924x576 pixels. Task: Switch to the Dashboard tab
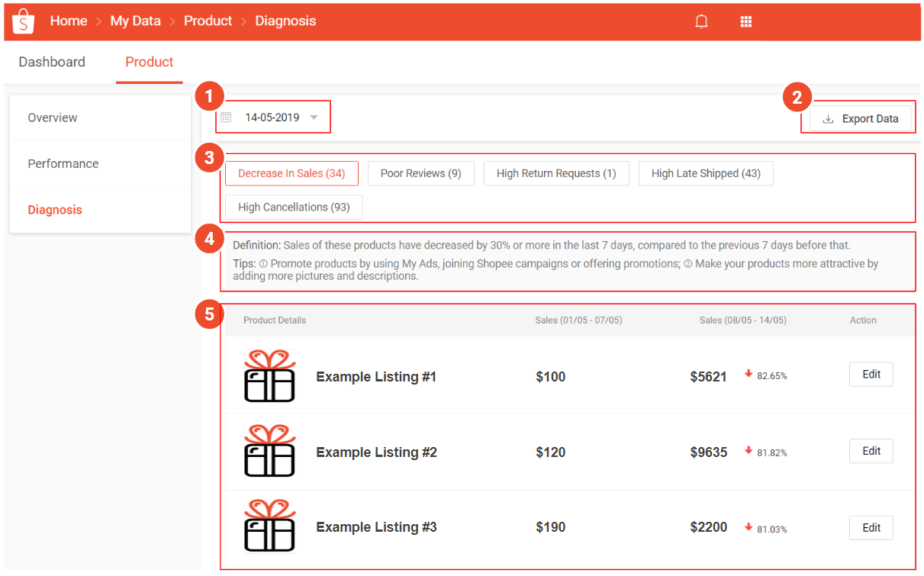[52, 63]
